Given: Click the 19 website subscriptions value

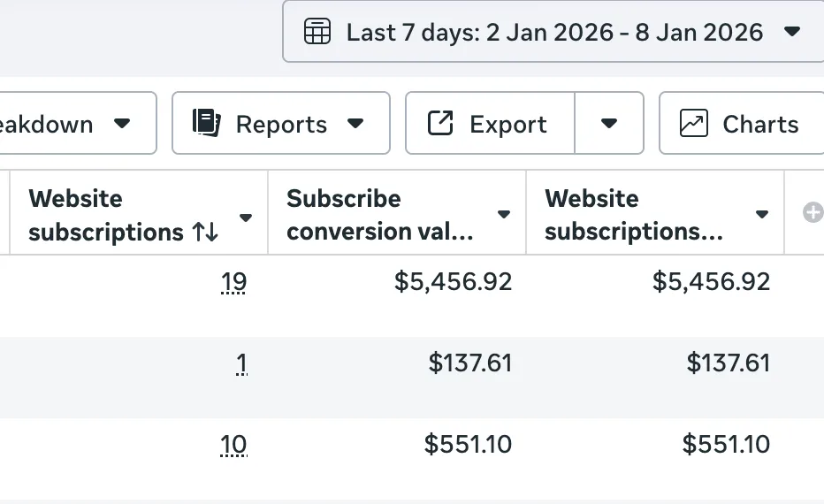Looking at the screenshot, I should click(234, 282).
